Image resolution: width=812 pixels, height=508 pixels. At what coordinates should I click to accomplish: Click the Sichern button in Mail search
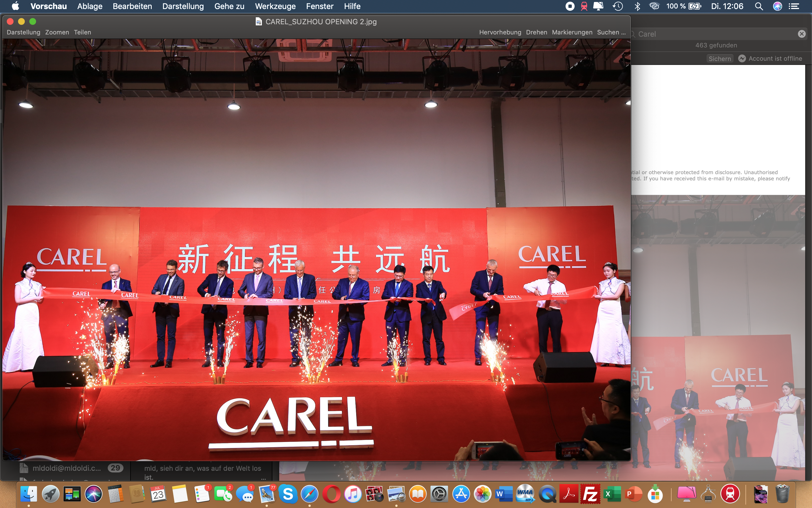click(x=720, y=58)
